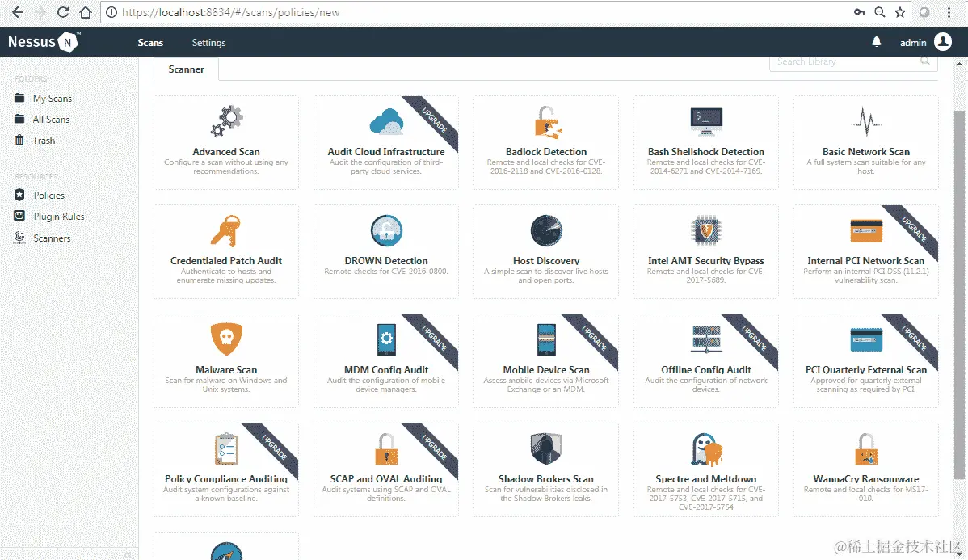Select the WannaCry Ransomware padlock icon
This screenshot has height=560, width=968.
click(x=866, y=448)
